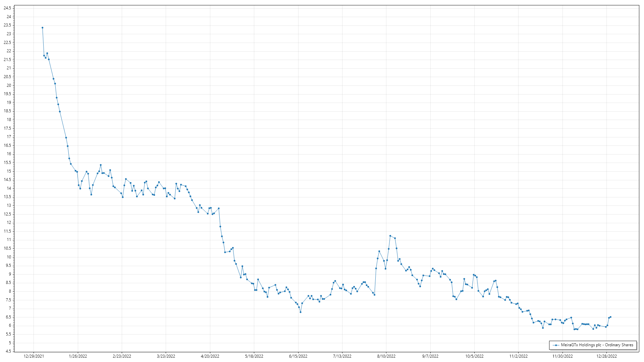Click the 10/5/2022 x-axis date label
Image resolution: width=644 pixels, height=362 pixels.
click(x=474, y=356)
